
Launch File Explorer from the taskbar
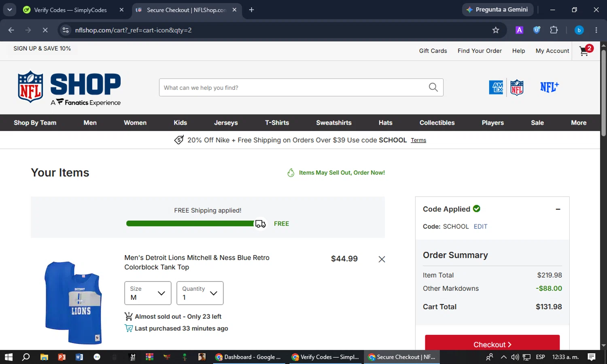[x=44, y=357]
